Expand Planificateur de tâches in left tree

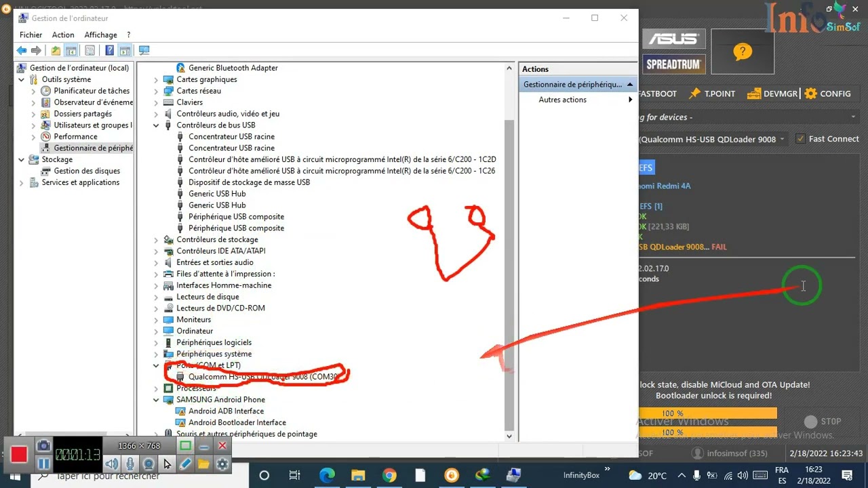[x=33, y=91]
